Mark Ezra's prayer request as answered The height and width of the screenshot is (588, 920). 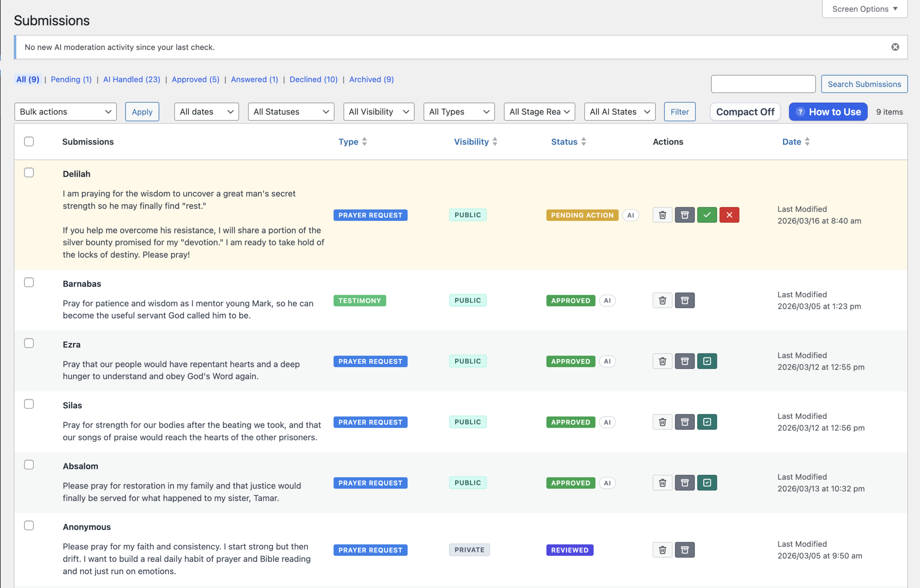click(707, 361)
